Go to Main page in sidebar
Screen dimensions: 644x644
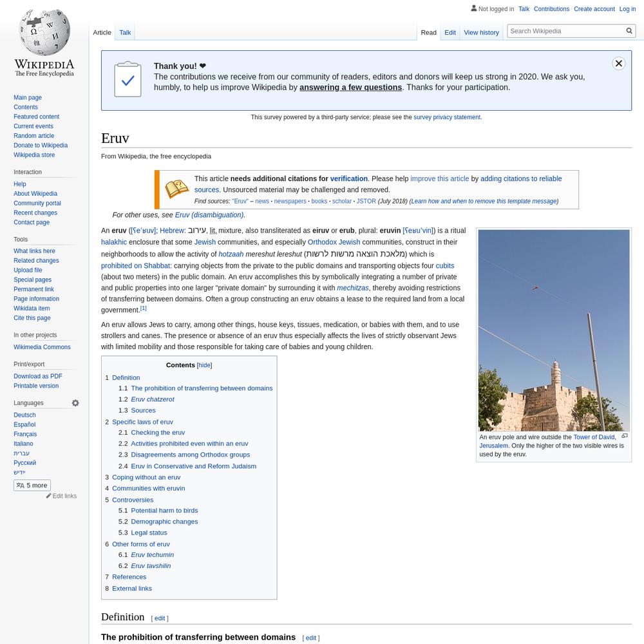click(28, 97)
